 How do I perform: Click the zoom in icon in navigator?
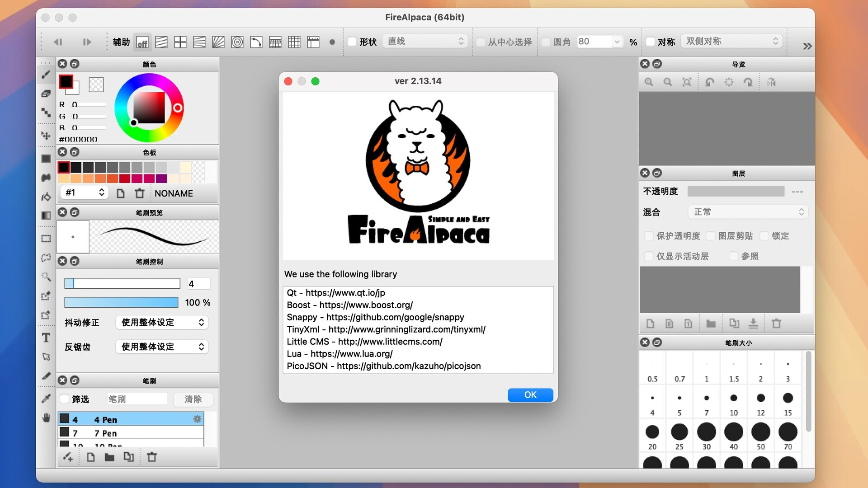tap(649, 82)
